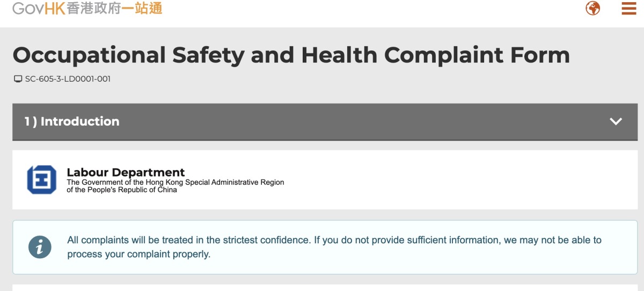
Task: Toggle the '1 ) Introduction' section header
Action: 325,122
